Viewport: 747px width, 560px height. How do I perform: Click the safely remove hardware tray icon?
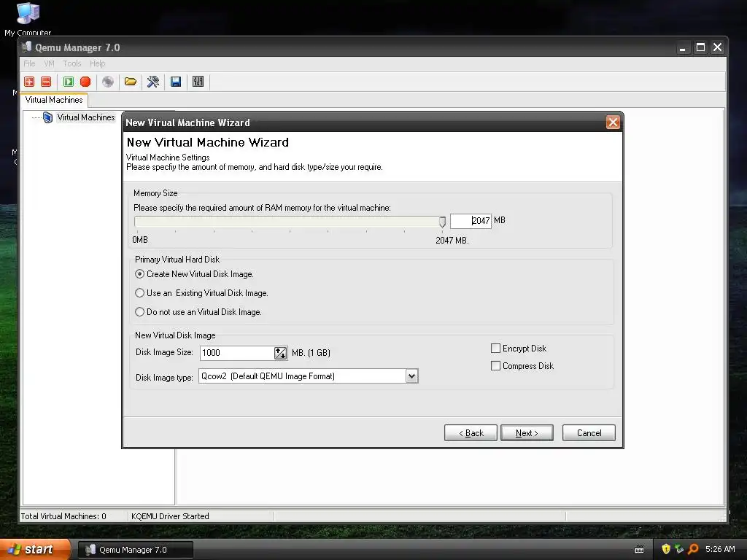click(679, 549)
